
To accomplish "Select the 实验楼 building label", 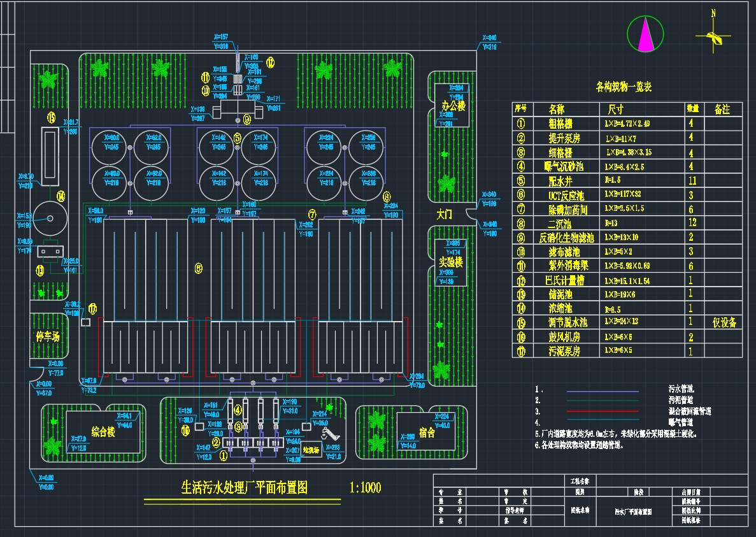I will (451, 262).
